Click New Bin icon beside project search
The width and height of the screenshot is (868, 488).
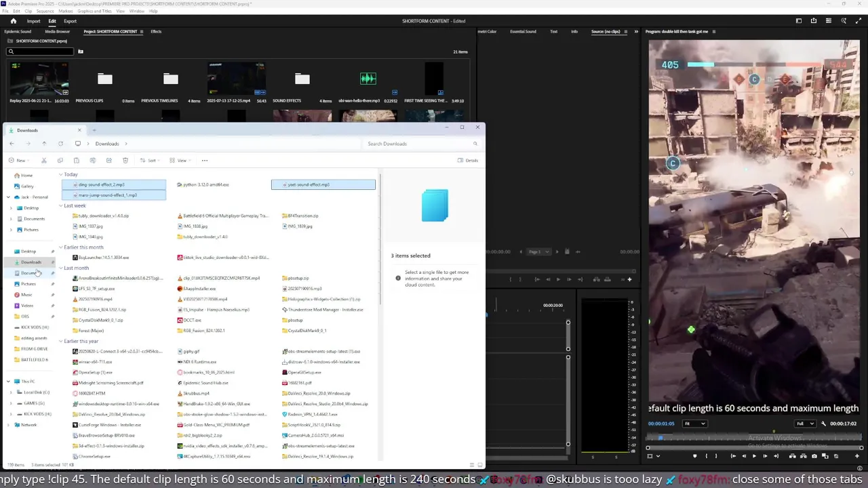tap(80, 52)
